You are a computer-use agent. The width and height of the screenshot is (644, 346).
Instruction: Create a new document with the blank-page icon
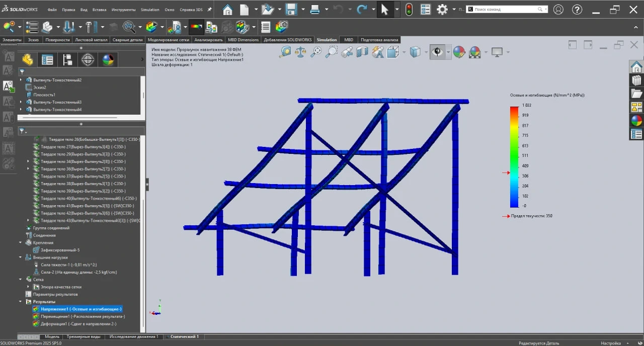pos(245,9)
